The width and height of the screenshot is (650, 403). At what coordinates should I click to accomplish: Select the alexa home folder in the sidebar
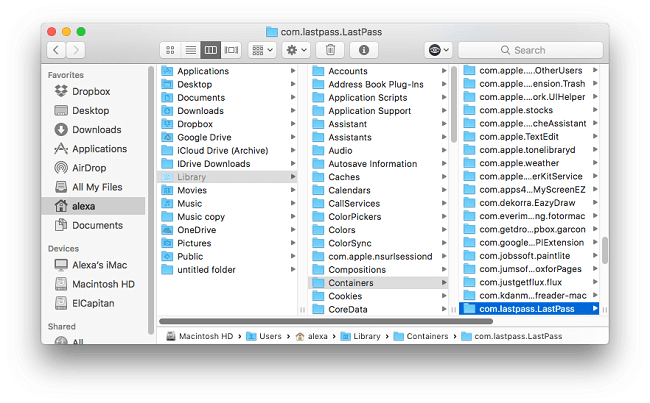(93, 206)
